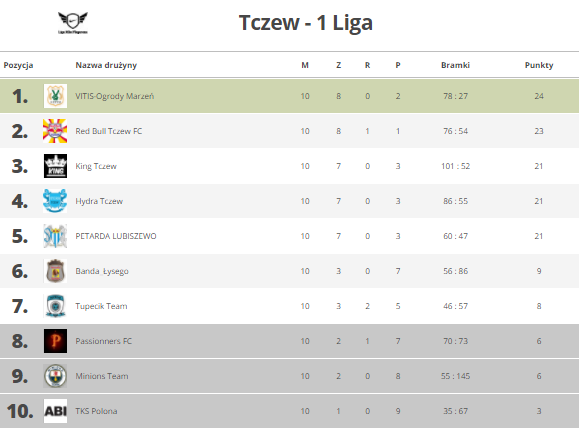This screenshot has width=579, height=428.
Task: Click the Tupecik Team crest
Action: click(x=55, y=306)
